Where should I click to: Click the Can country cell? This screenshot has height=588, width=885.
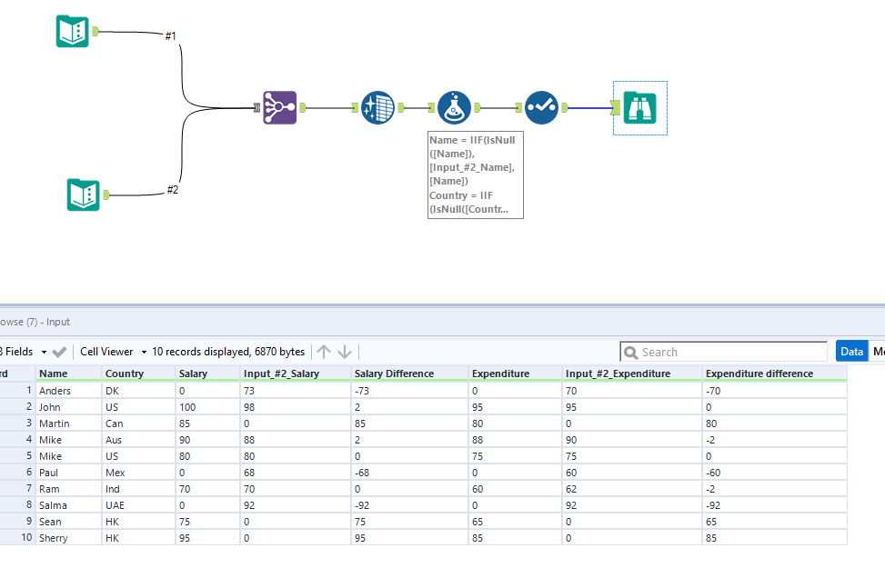coord(139,424)
